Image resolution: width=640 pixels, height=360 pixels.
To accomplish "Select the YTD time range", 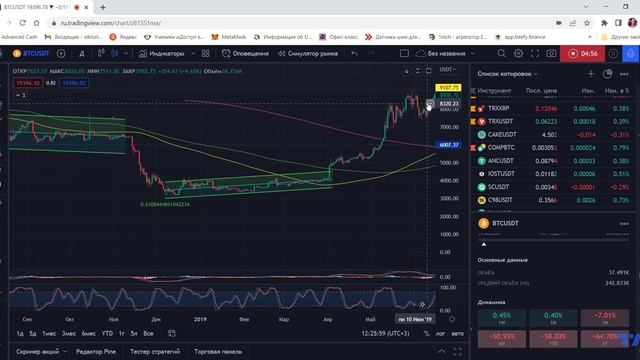I will click(107, 333).
